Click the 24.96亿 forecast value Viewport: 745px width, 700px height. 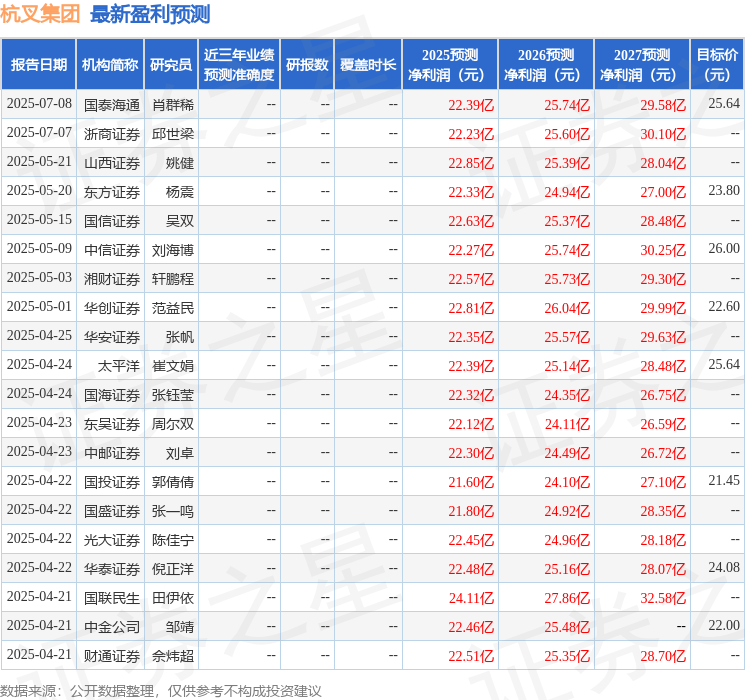click(x=567, y=540)
